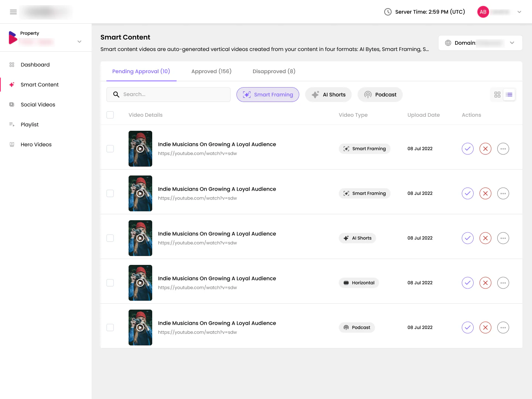Switch to grid view layout
The width and height of the screenshot is (532, 399).
[x=497, y=95]
